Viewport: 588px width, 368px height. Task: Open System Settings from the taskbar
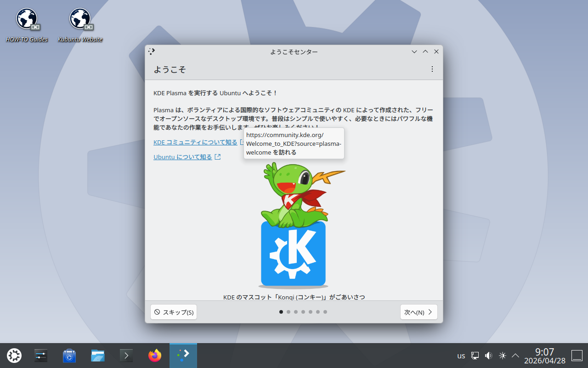coord(40,356)
